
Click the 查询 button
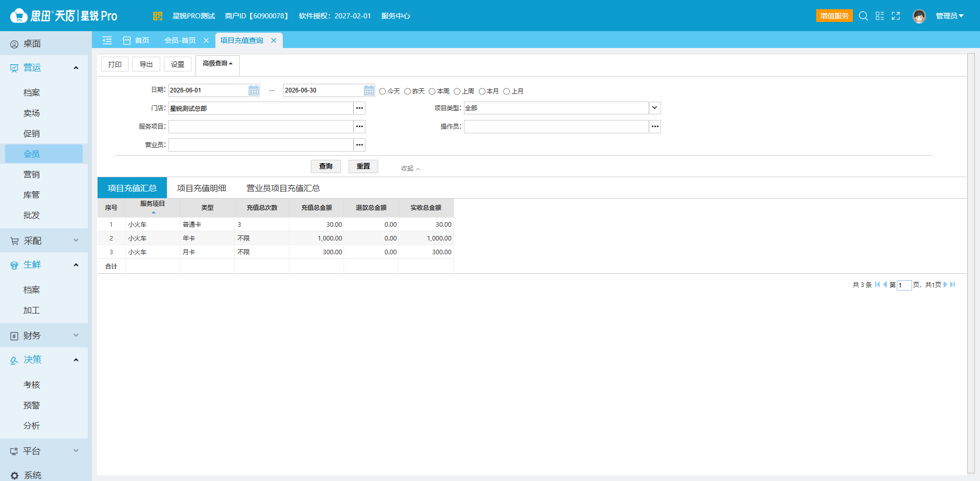[x=326, y=166]
